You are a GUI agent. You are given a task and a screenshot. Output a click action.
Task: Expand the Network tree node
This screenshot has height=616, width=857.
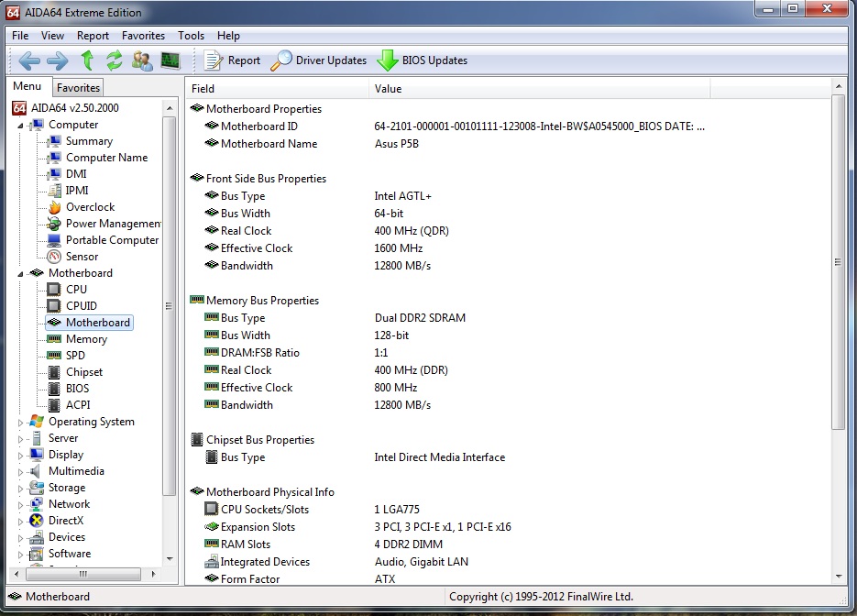point(20,504)
